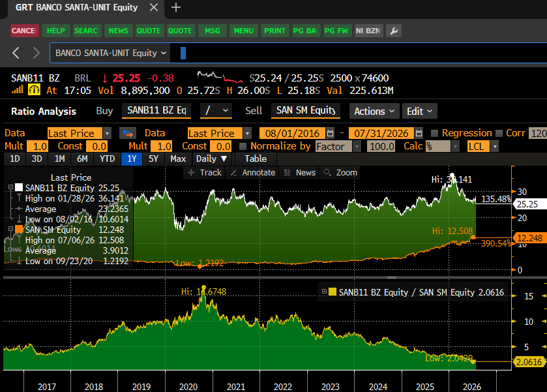The width and height of the screenshot is (547, 392).
Task: Click the MENU button
Action: click(244, 31)
